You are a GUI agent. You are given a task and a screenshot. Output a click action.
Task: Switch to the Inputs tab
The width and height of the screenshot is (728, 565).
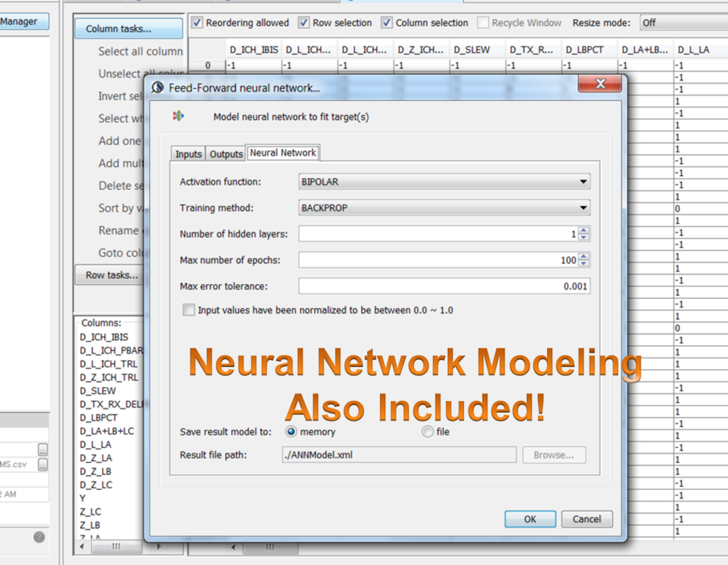[x=188, y=154]
